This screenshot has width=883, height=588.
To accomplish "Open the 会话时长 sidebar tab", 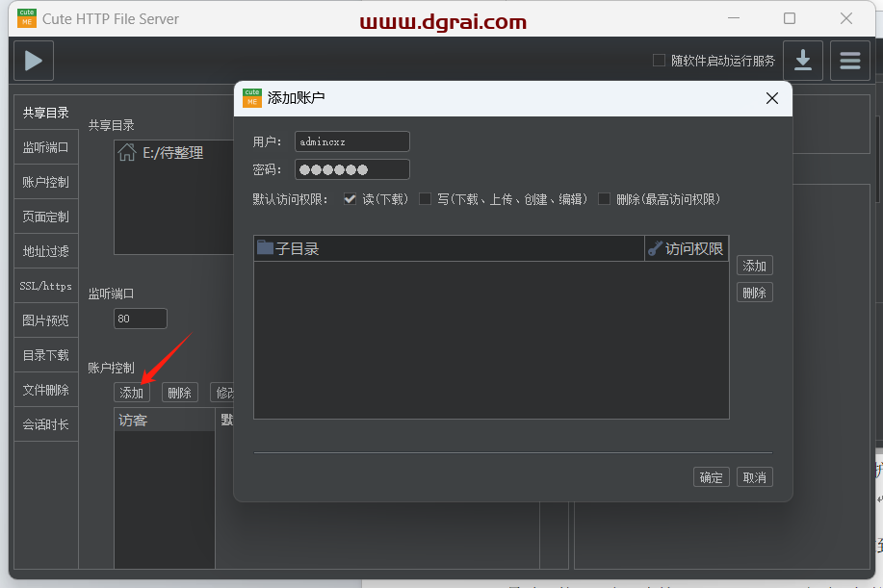I will point(46,424).
